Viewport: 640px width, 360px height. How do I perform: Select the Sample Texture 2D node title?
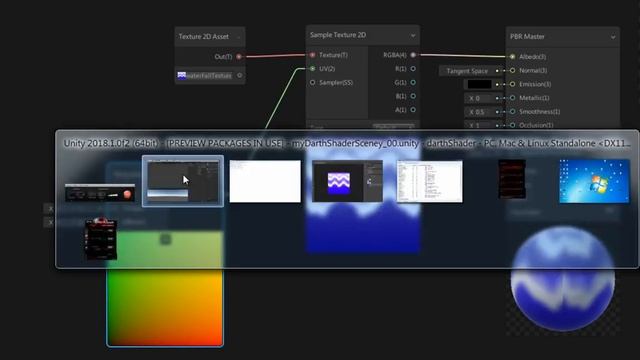pyautogui.click(x=338, y=35)
